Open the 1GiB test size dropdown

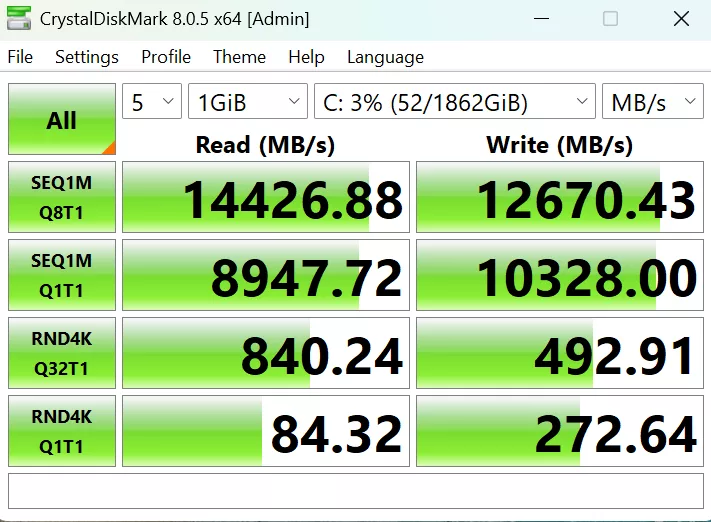coord(248,101)
